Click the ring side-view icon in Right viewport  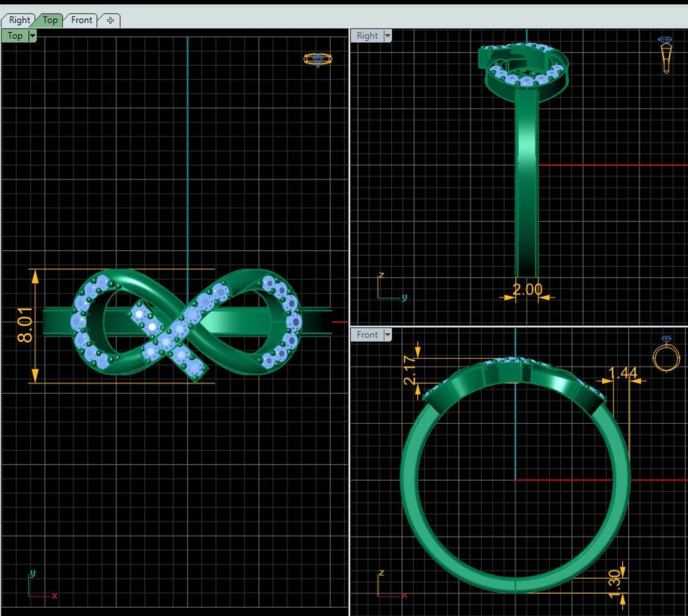(666, 55)
